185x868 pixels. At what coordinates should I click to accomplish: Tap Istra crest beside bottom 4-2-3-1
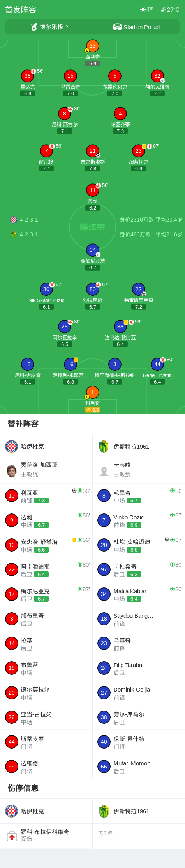point(14,234)
